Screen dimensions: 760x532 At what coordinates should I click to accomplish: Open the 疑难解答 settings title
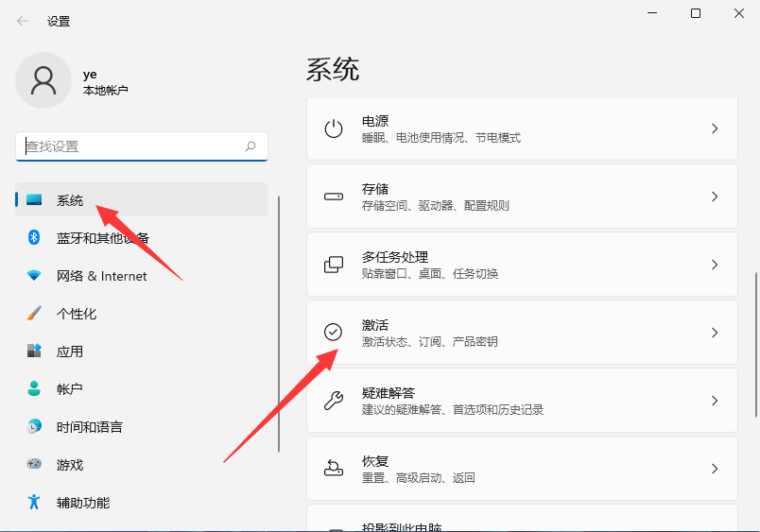tap(389, 392)
